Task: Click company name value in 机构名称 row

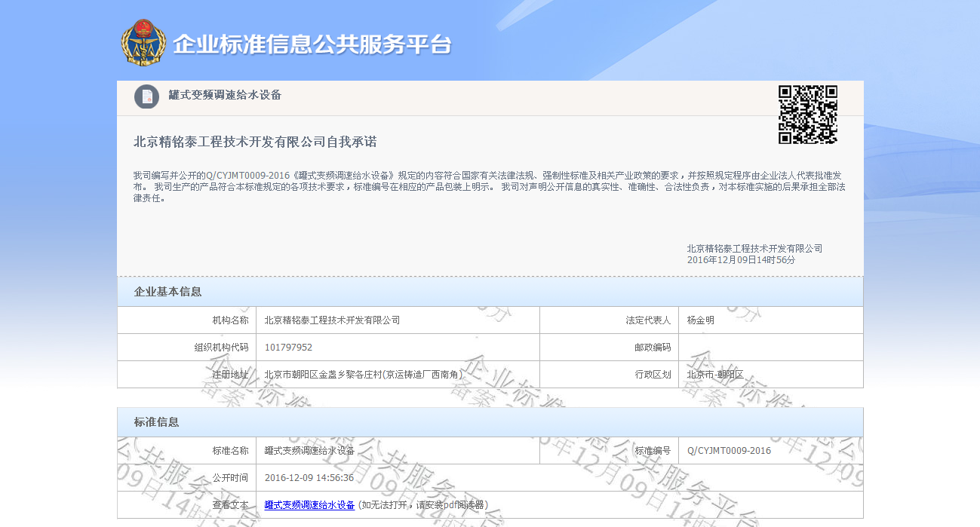Action: (x=332, y=320)
